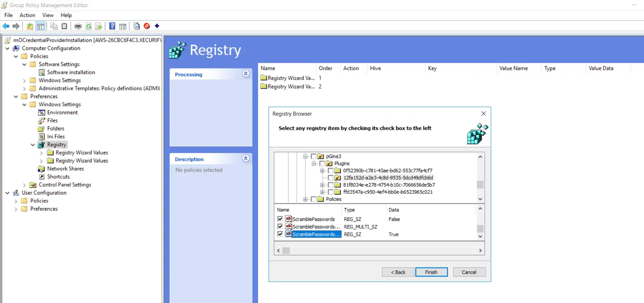Collapse the Processing panel chevron

[246, 74]
